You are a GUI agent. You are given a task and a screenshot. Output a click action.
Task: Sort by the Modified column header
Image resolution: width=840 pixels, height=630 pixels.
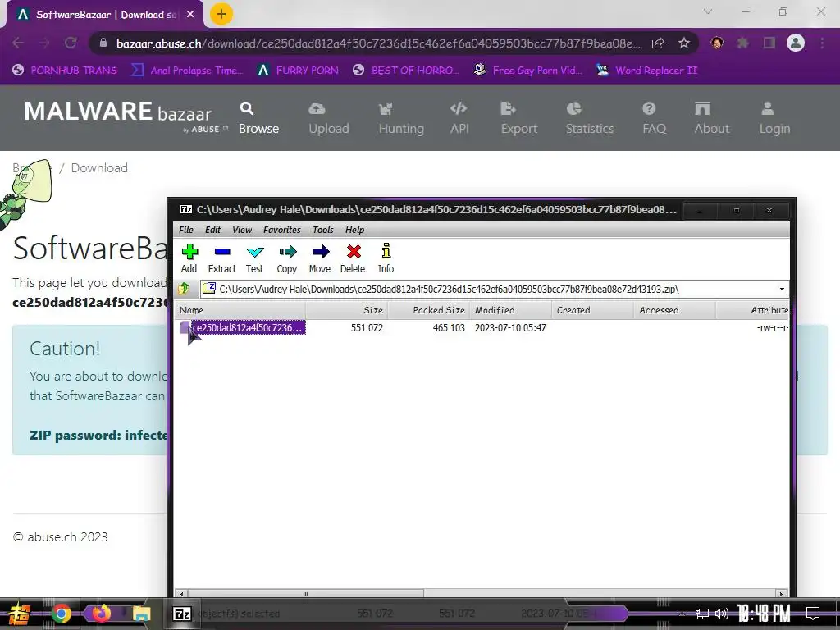pos(510,310)
